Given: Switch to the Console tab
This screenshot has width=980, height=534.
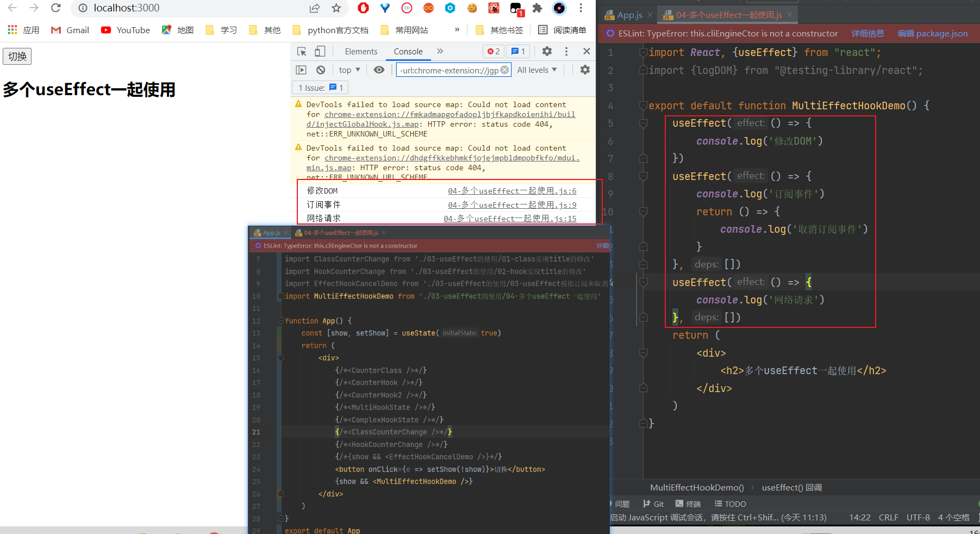Looking at the screenshot, I should pos(408,51).
